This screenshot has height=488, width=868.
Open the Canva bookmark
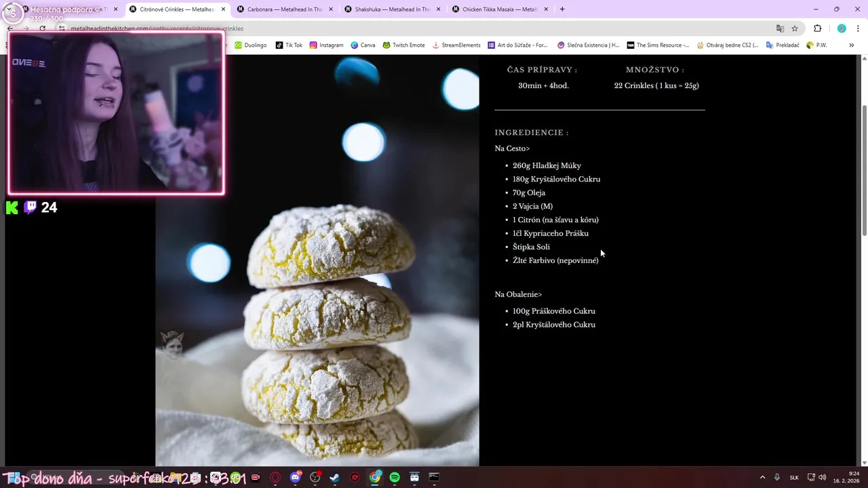click(x=363, y=45)
